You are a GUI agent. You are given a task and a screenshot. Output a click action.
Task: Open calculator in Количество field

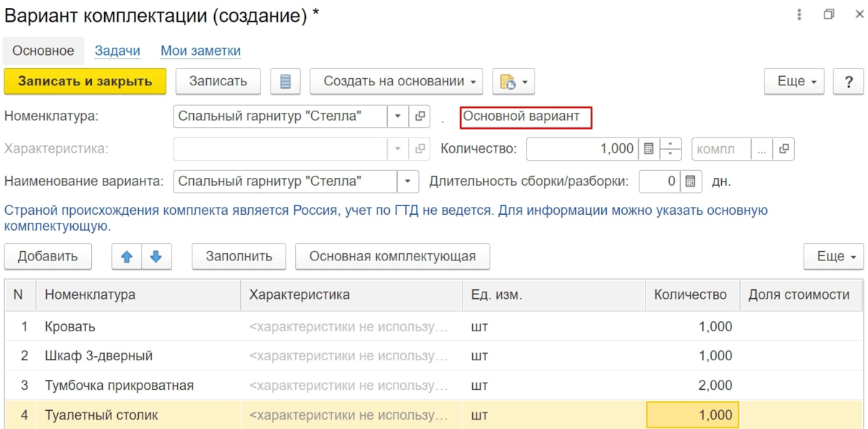pos(649,149)
